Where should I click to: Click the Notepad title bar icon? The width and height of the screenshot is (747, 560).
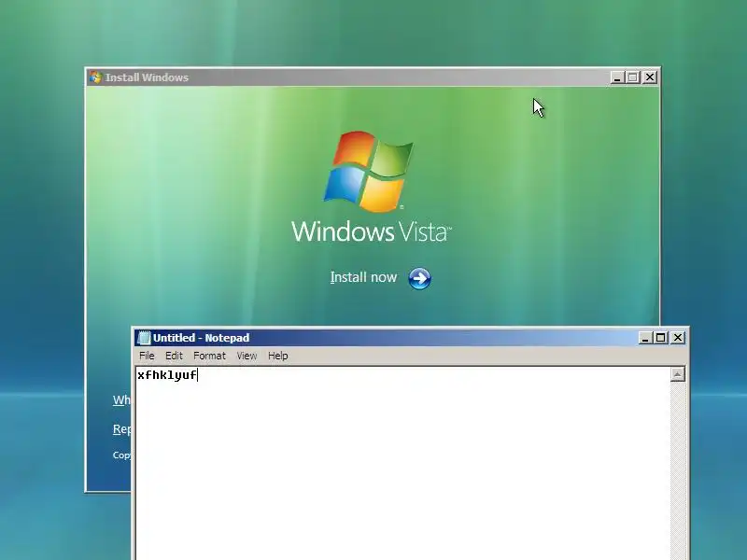point(144,338)
